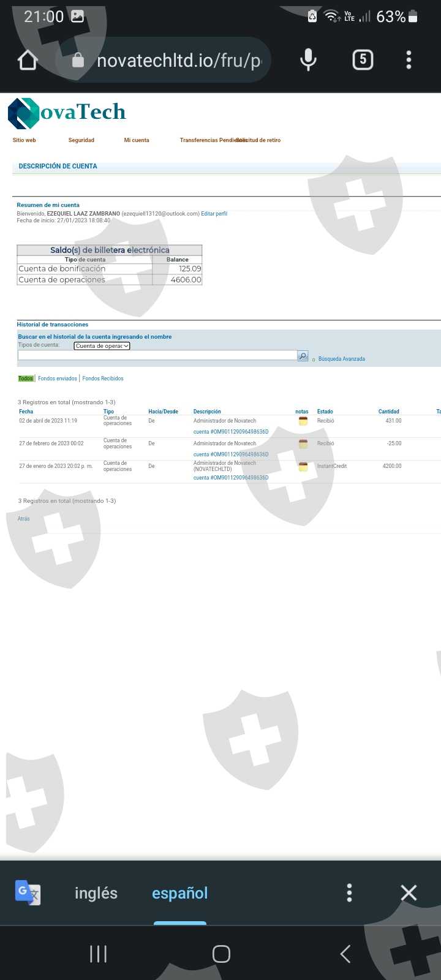Tap the picture notification icon beside the clock
The image size is (441, 980).
(x=77, y=17)
